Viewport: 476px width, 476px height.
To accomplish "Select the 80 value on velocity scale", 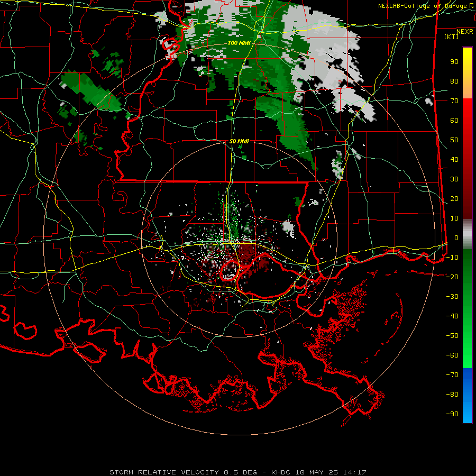I will pyautogui.click(x=454, y=81).
